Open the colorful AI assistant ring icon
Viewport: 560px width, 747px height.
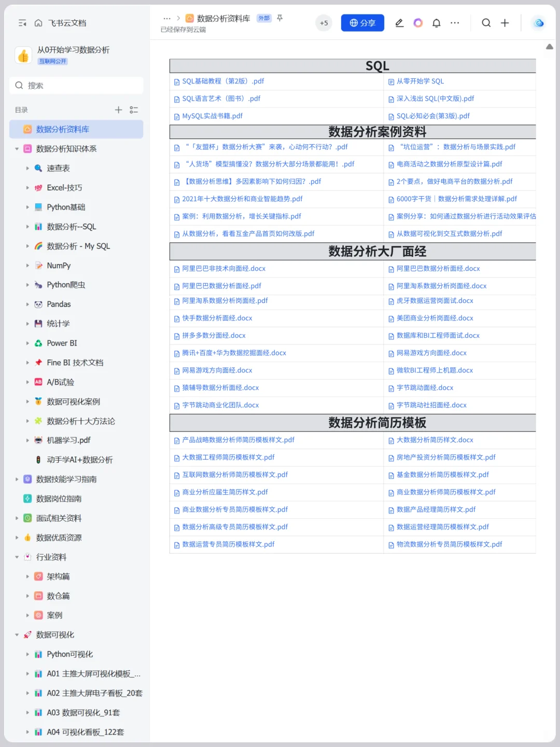point(418,23)
